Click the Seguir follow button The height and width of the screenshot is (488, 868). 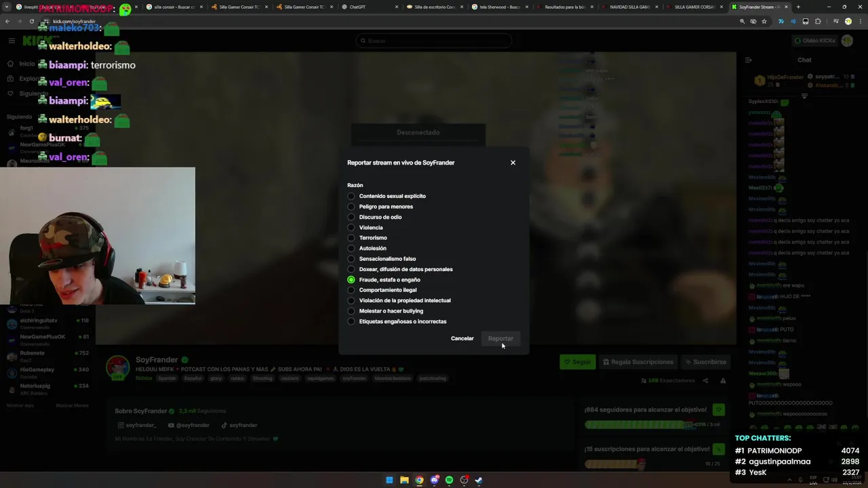pyautogui.click(x=577, y=362)
